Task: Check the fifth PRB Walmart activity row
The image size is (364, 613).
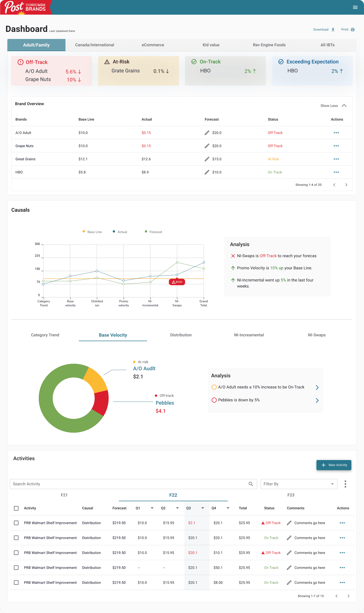Action: 16,582
